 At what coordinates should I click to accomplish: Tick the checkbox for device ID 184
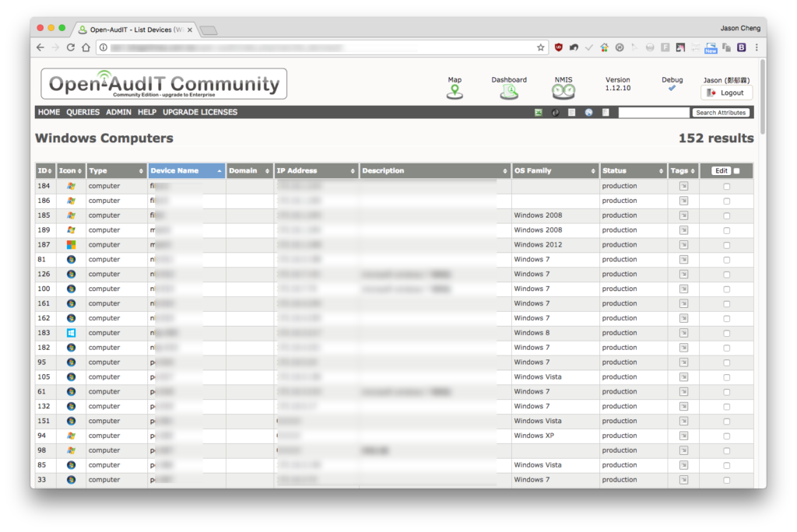[x=727, y=187]
